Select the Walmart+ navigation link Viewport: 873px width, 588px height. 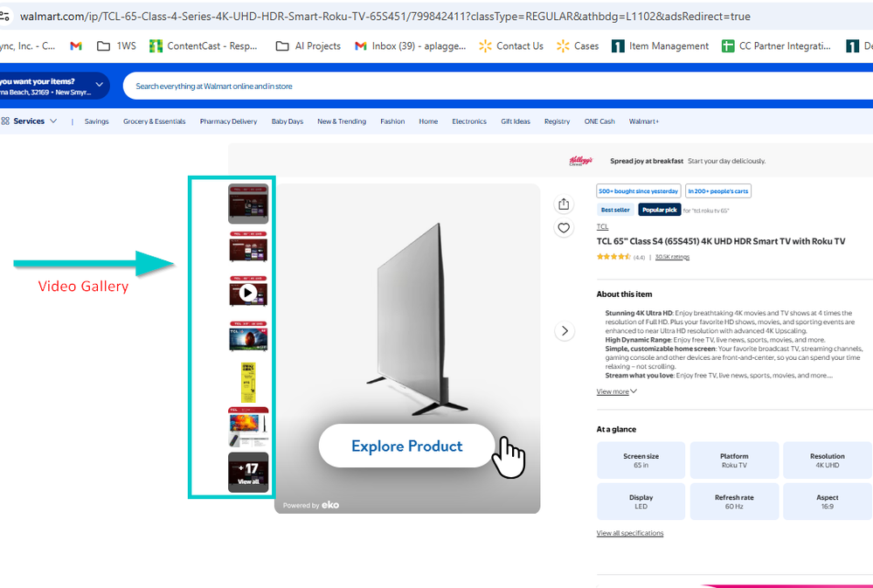[644, 121]
